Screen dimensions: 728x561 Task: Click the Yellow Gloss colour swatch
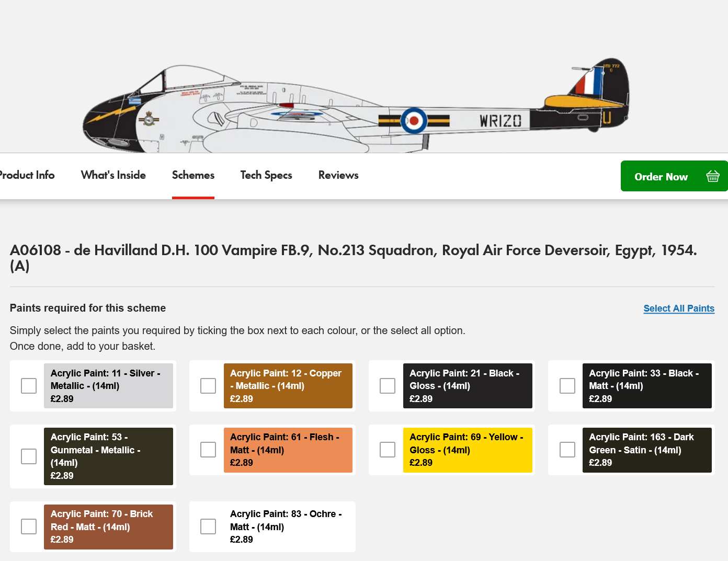tap(468, 450)
